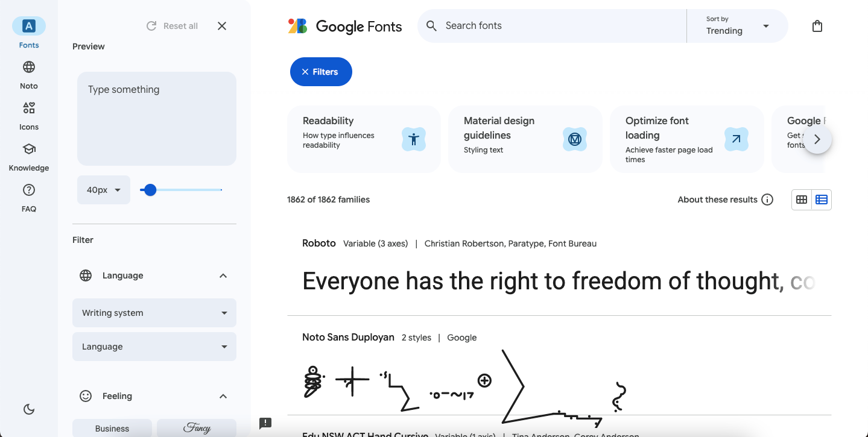
Task: Open the Knowledge graduation cap icon
Action: [29, 149]
